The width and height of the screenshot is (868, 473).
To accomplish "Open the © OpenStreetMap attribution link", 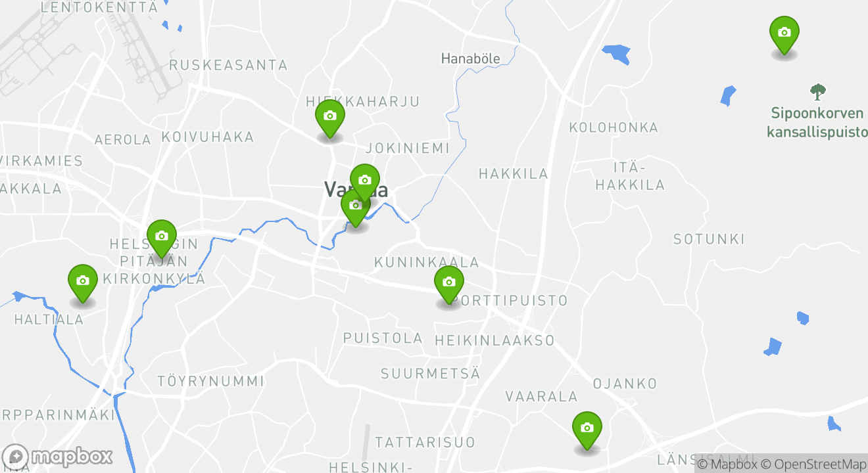I will pyautogui.click(x=813, y=464).
